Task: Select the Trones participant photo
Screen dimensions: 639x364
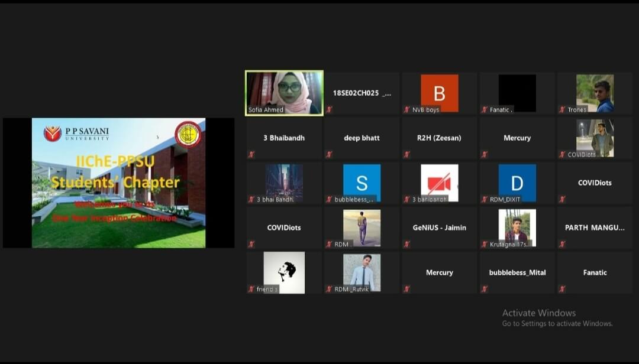Action: pyautogui.click(x=595, y=93)
